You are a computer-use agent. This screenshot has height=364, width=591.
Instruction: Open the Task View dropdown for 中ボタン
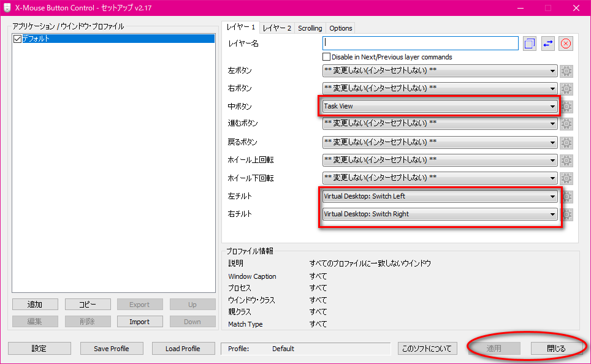click(439, 106)
